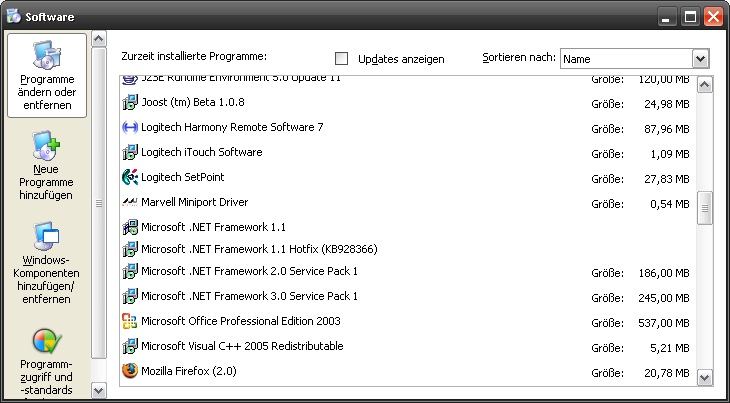Click the 27,83 MB size value
This screenshot has width=730, height=403.
(x=667, y=179)
